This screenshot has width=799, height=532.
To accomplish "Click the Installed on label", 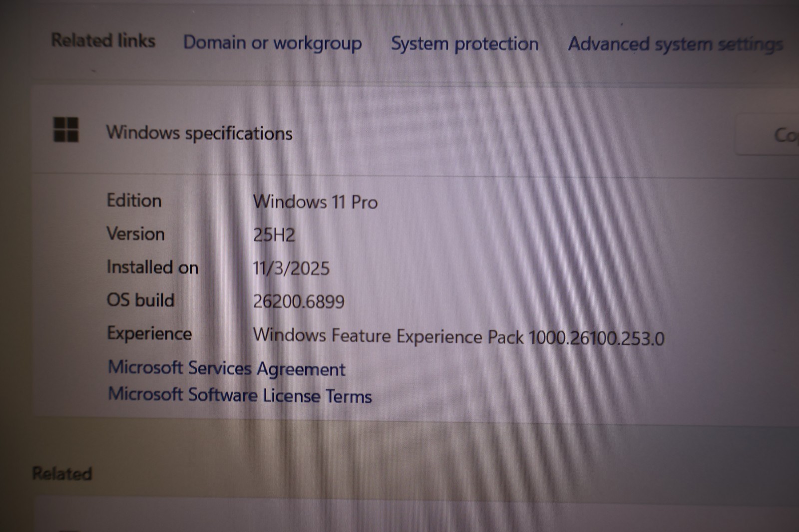I will [x=152, y=267].
